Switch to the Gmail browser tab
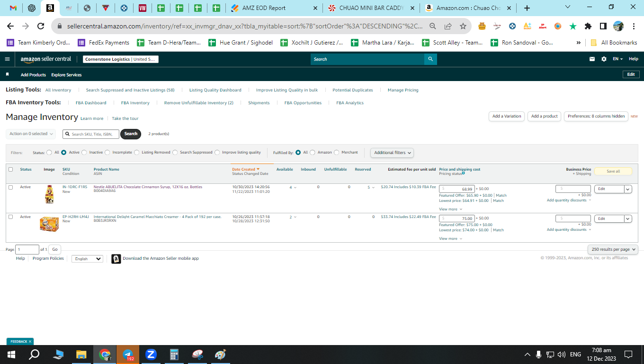The height and width of the screenshot is (364, 644). (x=13, y=8)
